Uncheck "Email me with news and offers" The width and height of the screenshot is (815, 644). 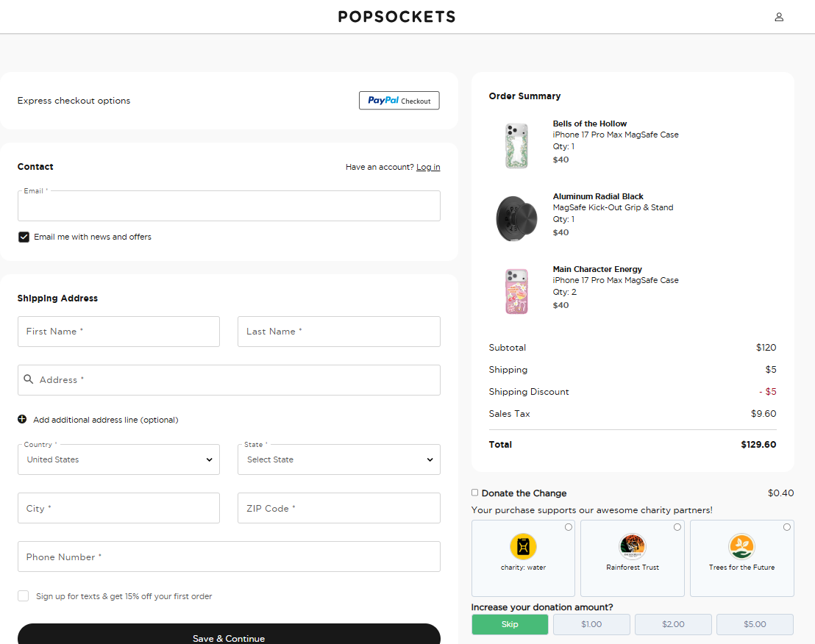point(24,237)
